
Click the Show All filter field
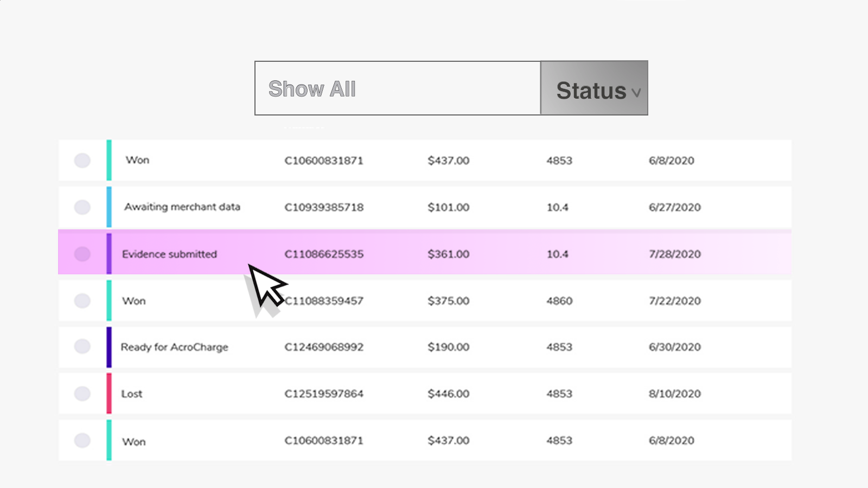coord(397,88)
